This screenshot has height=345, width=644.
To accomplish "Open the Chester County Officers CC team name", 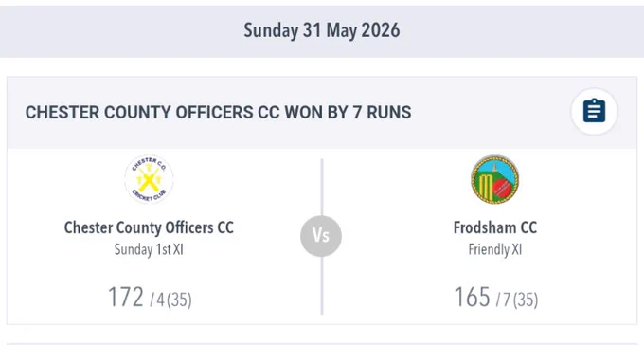I will (x=149, y=227).
